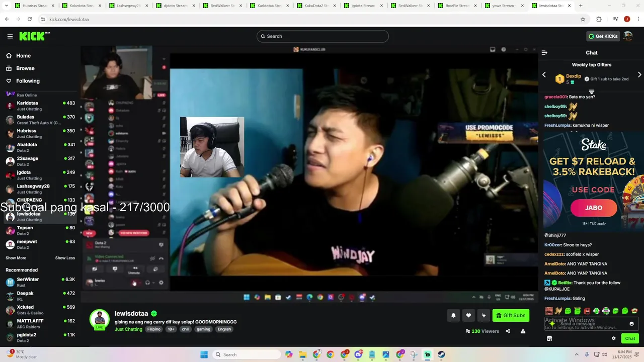Show next weekly top gifter
Image resolution: width=644 pixels, height=362 pixels.
coord(639,75)
